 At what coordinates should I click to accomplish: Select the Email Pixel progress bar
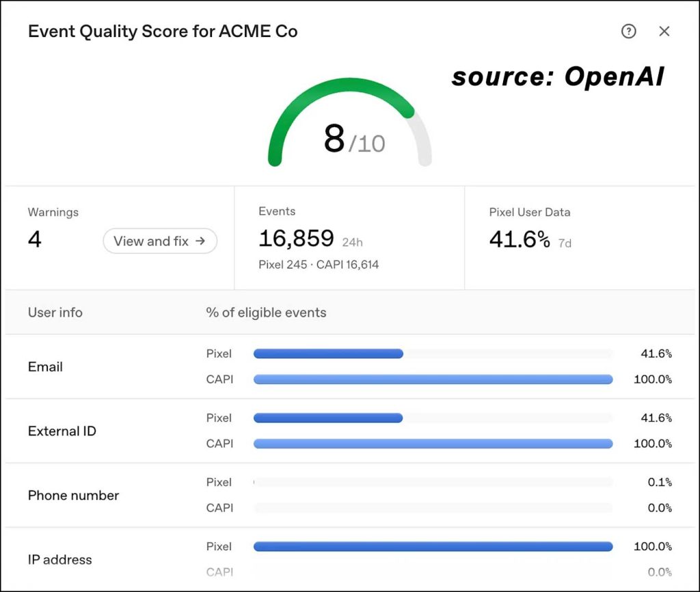(433, 353)
